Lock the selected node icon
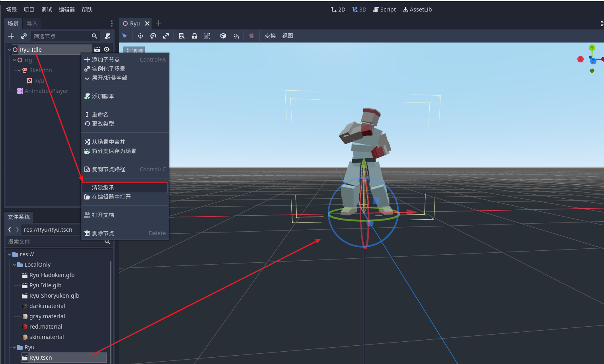The width and height of the screenshot is (604, 364). point(195,36)
